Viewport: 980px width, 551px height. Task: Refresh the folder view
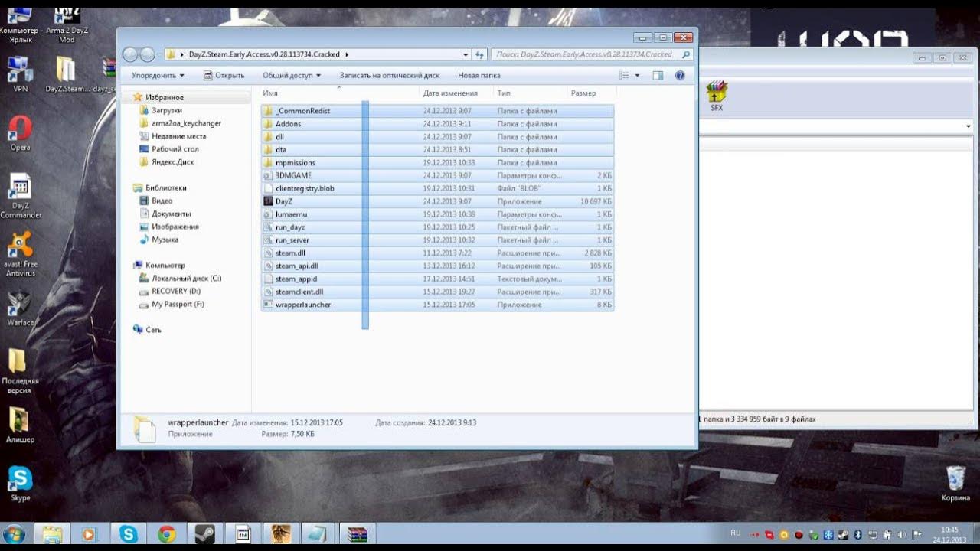(480, 54)
